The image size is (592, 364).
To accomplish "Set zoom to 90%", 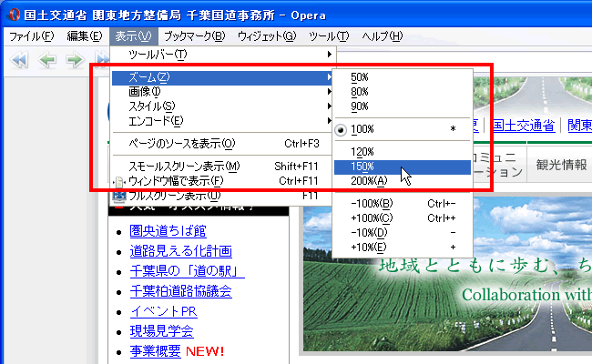I will pyautogui.click(x=403, y=106).
